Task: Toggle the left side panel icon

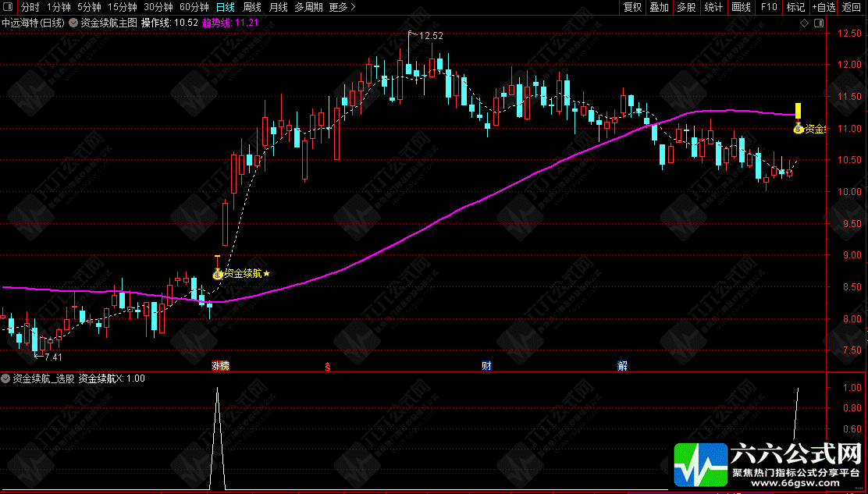Action: [x=9, y=7]
